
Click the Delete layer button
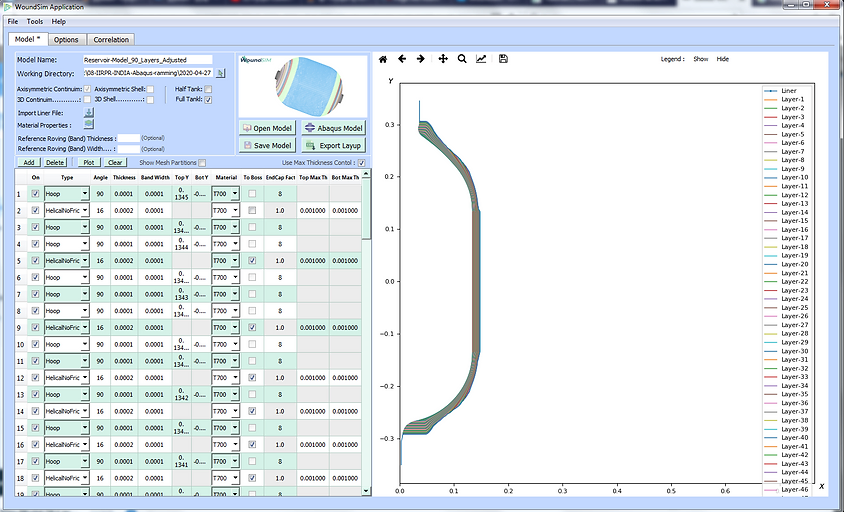(55, 162)
